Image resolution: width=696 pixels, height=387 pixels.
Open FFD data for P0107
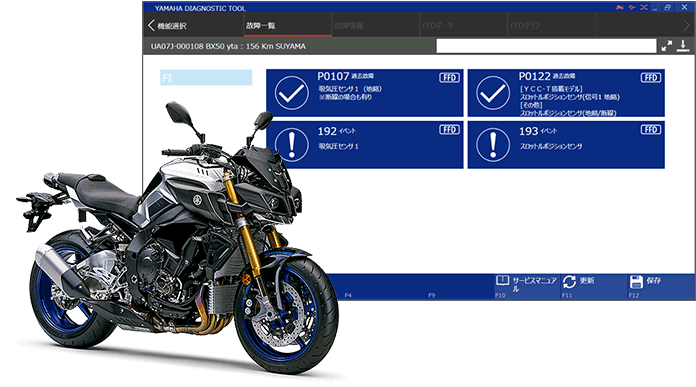click(449, 78)
